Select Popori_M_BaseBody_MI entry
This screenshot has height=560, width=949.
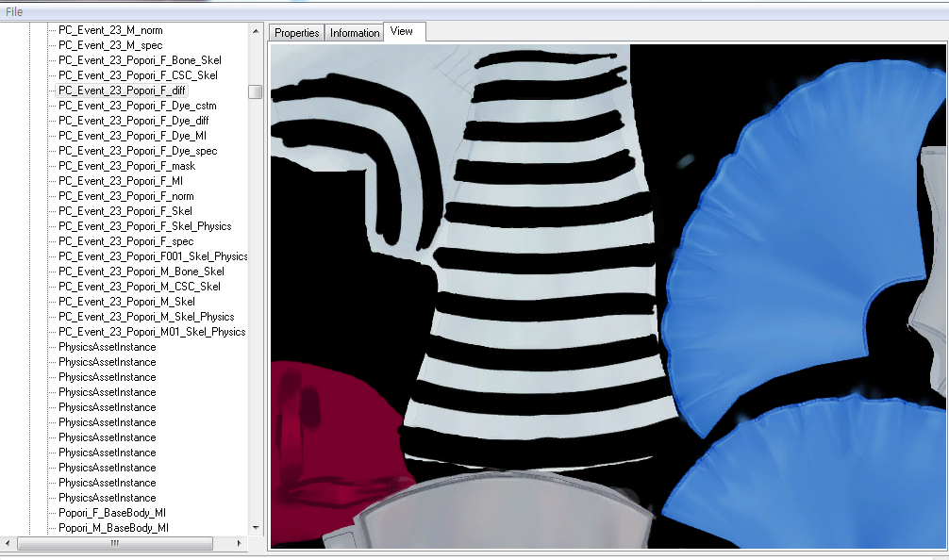click(x=113, y=528)
